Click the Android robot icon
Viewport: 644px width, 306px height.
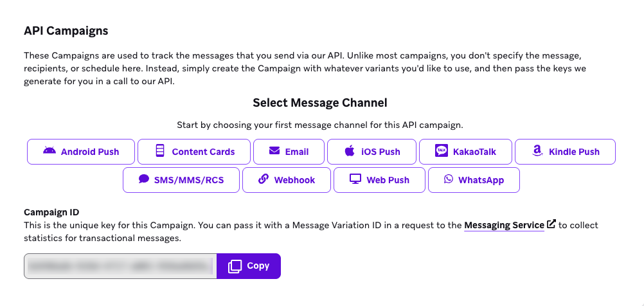(49, 151)
